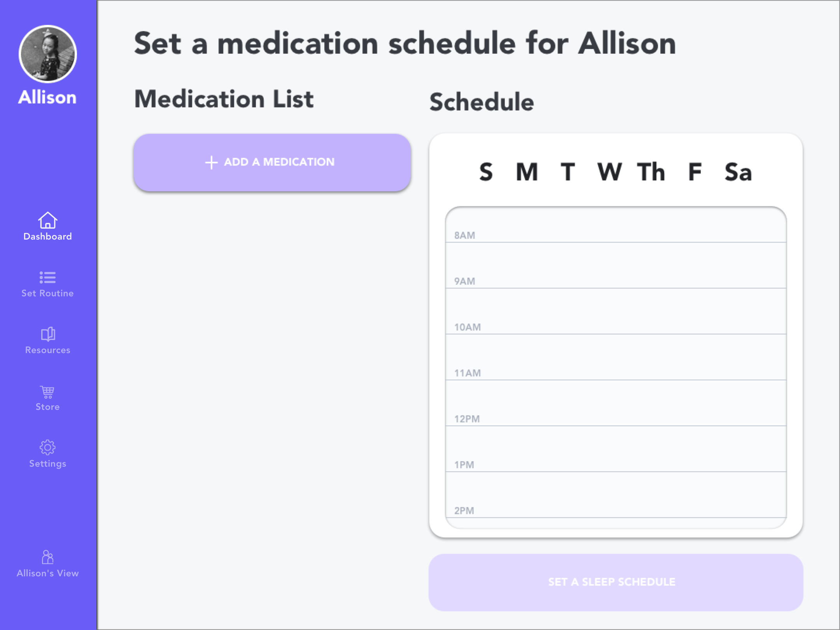Click the Add a Medication button

(x=272, y=163)
